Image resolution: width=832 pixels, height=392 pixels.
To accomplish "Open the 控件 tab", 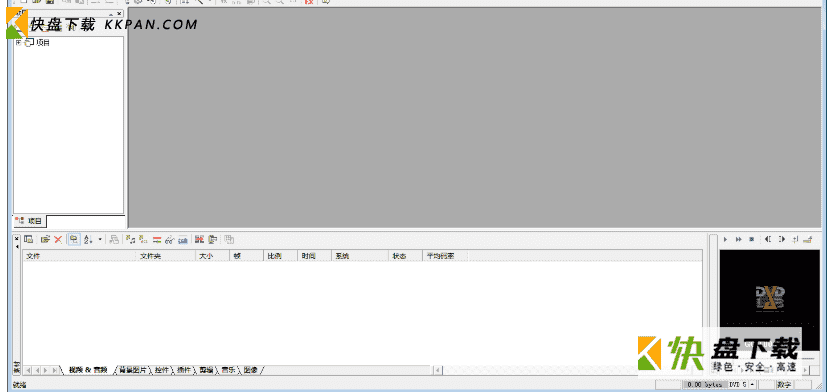I will pyautogui.click(x=162, y=370).
